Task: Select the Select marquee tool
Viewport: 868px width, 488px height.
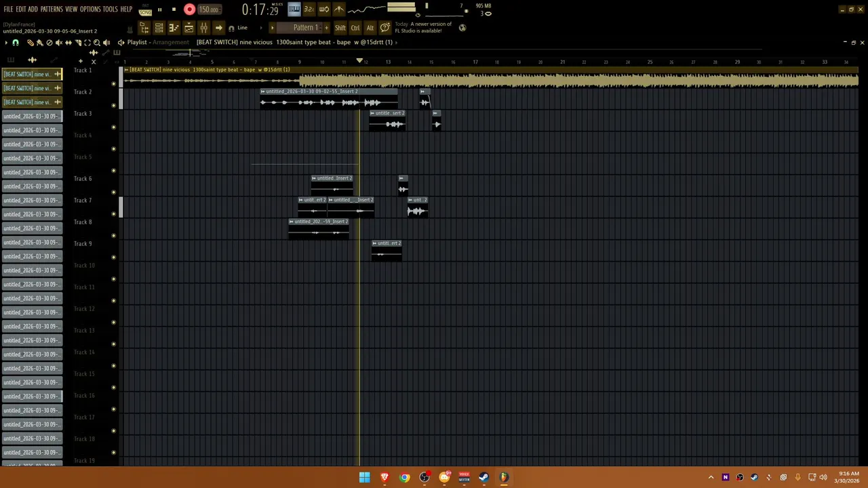Action: (x=87, y=43)
